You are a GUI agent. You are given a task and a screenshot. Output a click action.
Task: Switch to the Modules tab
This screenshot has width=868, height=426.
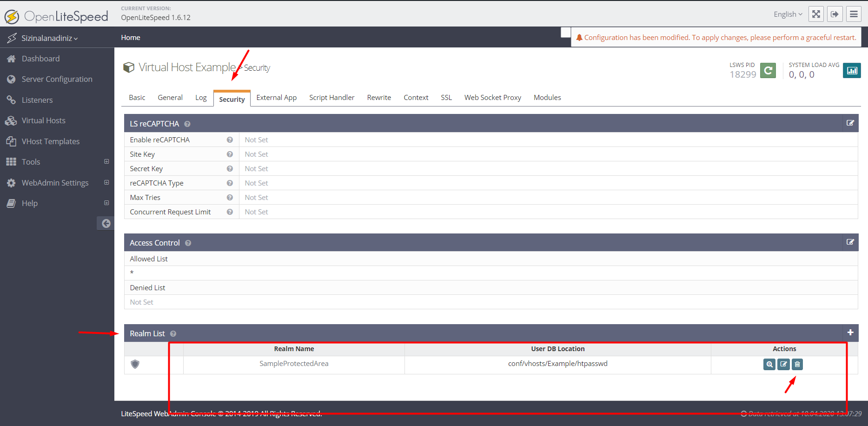coord(547,98)
